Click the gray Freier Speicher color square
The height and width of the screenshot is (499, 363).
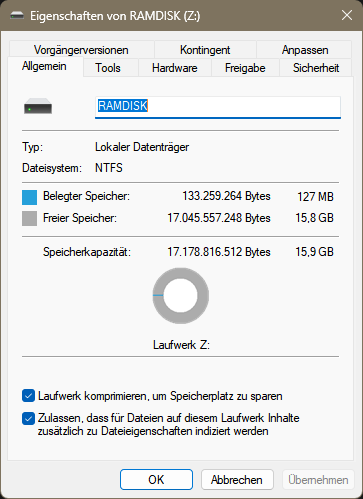coord(29,219)
